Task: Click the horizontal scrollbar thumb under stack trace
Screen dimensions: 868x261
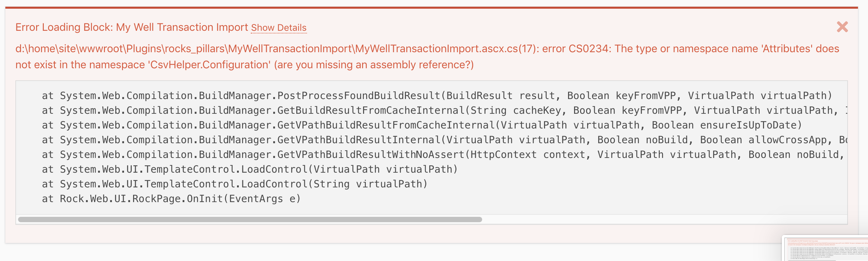Action: (x=250, y=220)
